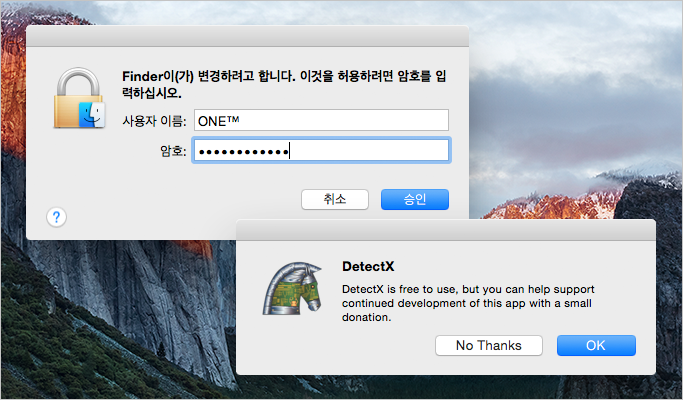
Task: Click the 사용자 이름 label
Action: tap(154, 121)
